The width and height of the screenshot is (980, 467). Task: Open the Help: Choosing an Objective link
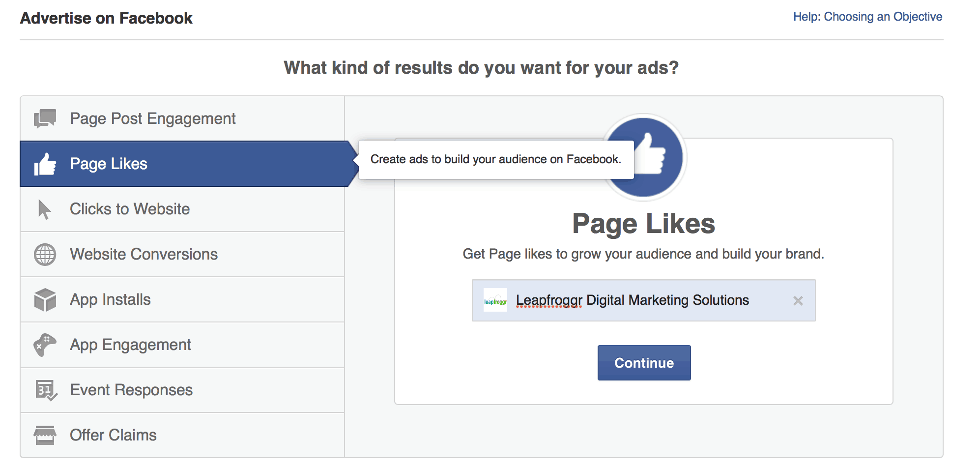pyautogui.click(x=867, y=17)
